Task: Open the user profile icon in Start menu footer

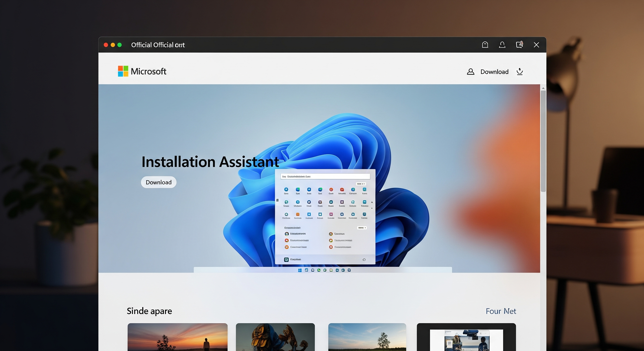Action: tap(286, 260)
